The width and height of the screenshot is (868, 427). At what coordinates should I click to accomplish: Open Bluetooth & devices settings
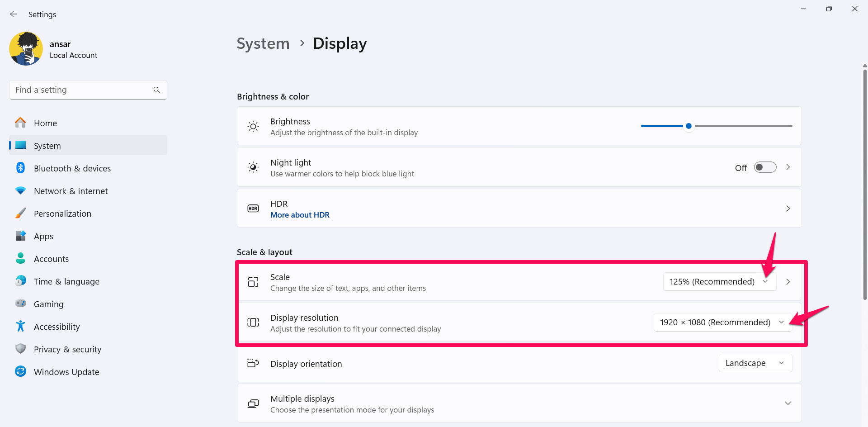88,168
